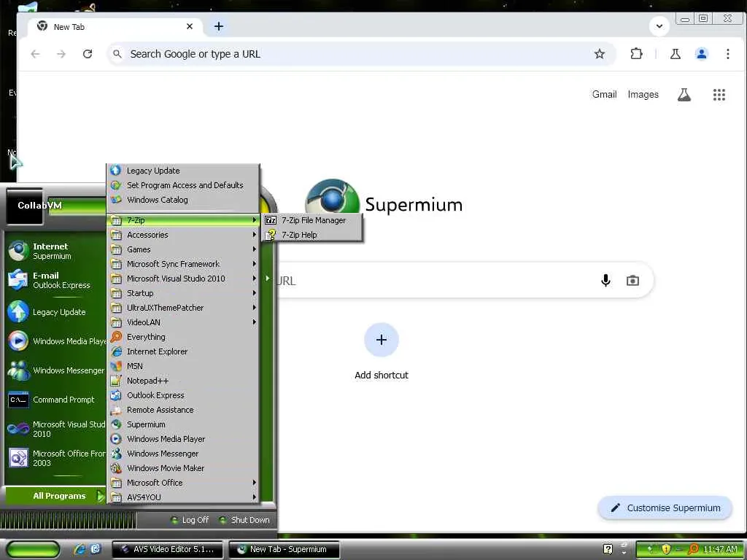Open Set Program Access and Defaults

[x=183, y=185]
